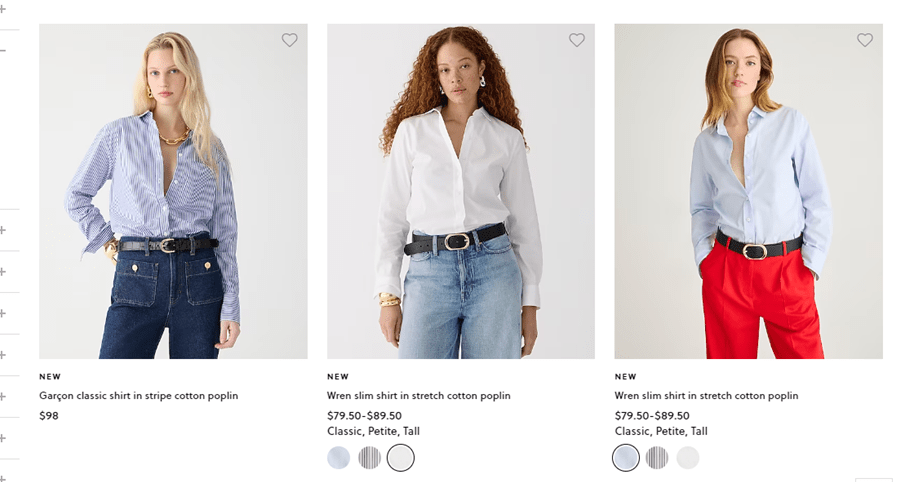Open photo of blue shirt with red pants
The image size is (899, 482).
(748, 191)
